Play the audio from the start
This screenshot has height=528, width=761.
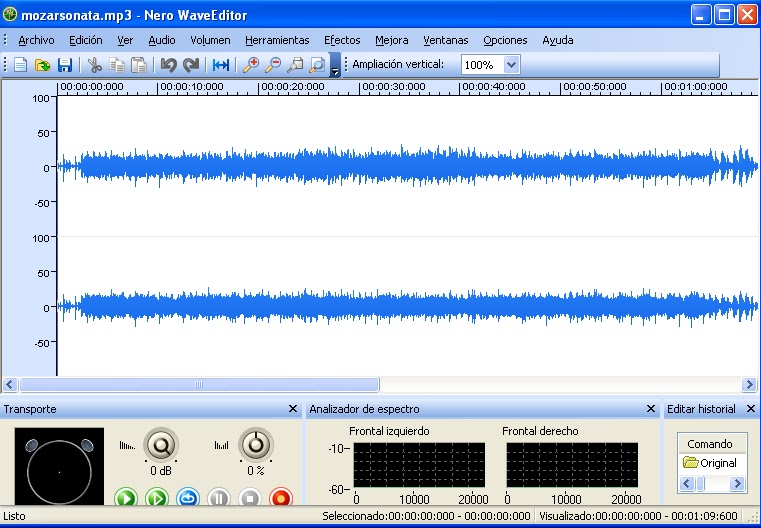pyautogui.click(x=126, y=498)
